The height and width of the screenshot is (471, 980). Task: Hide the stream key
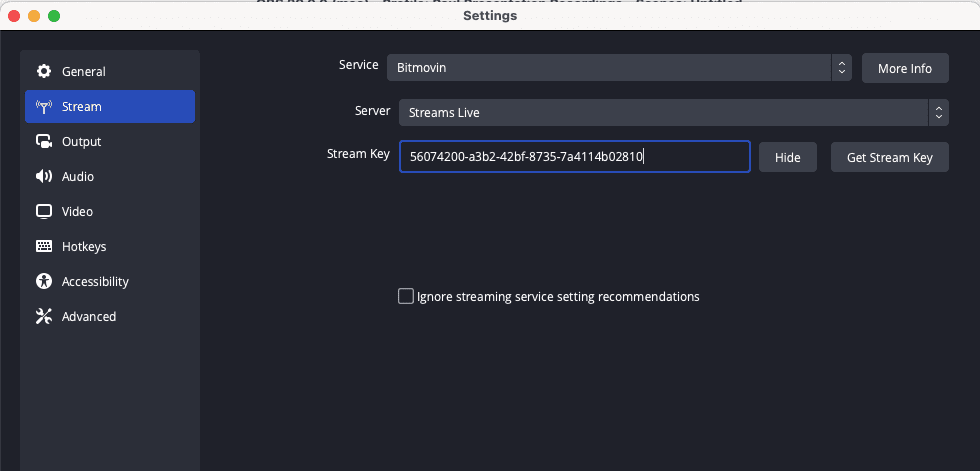(788, 157)
